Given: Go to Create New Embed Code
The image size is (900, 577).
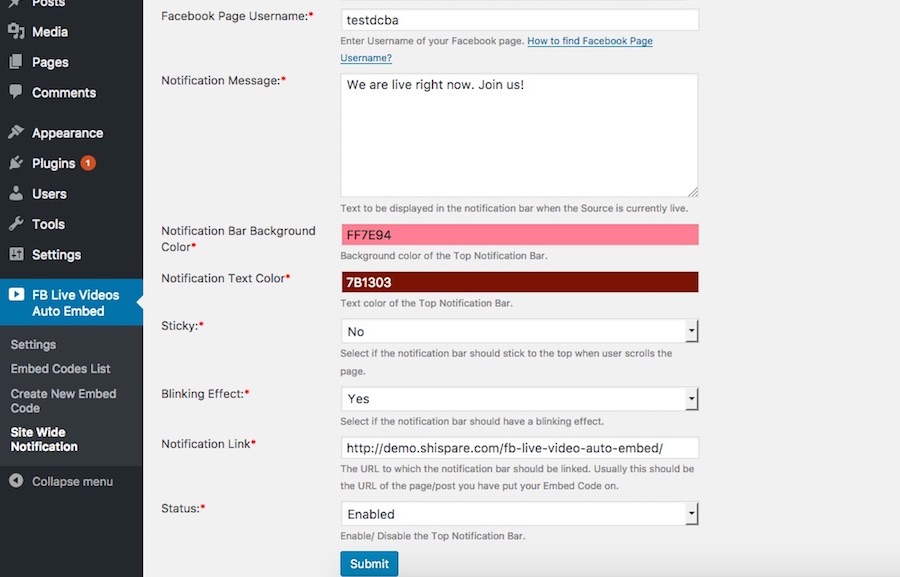Looking at the screenshot, I should [63, 401].
